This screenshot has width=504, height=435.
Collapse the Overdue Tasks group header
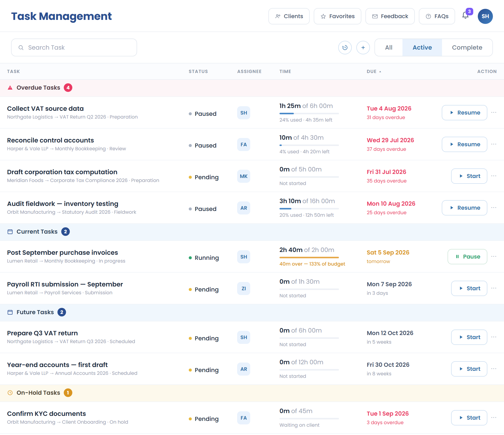pos(252,88)
